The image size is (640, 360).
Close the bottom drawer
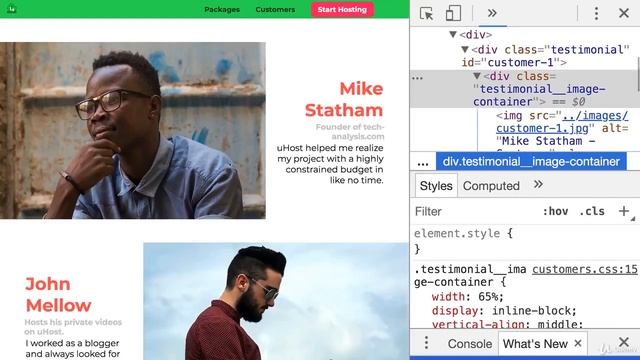pyautogui.click(x=624, y=342)
